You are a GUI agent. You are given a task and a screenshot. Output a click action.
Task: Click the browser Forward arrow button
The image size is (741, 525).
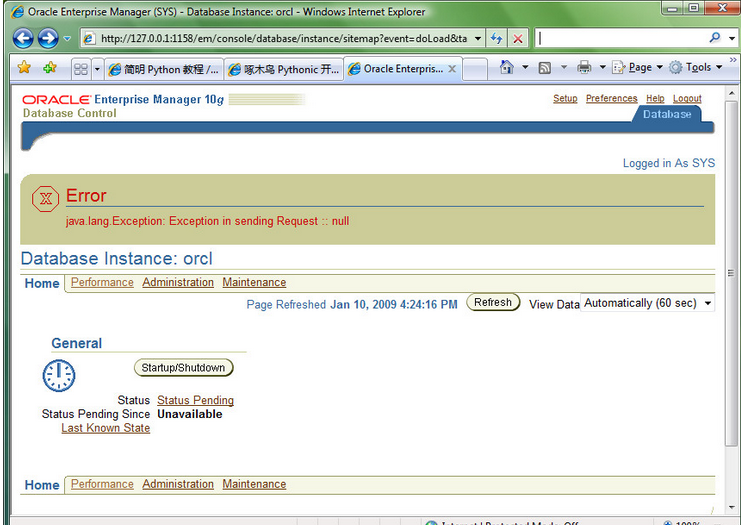pos(47,38)
